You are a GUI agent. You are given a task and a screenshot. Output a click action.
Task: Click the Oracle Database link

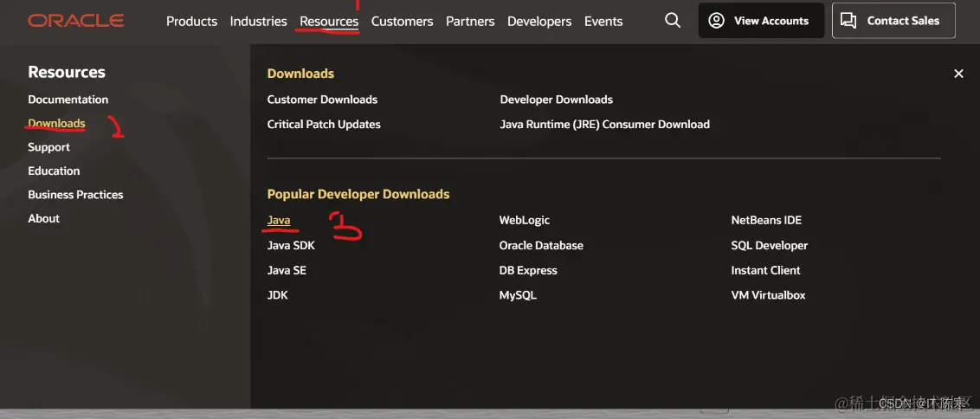pyautogui.click(x=541, y=246)
